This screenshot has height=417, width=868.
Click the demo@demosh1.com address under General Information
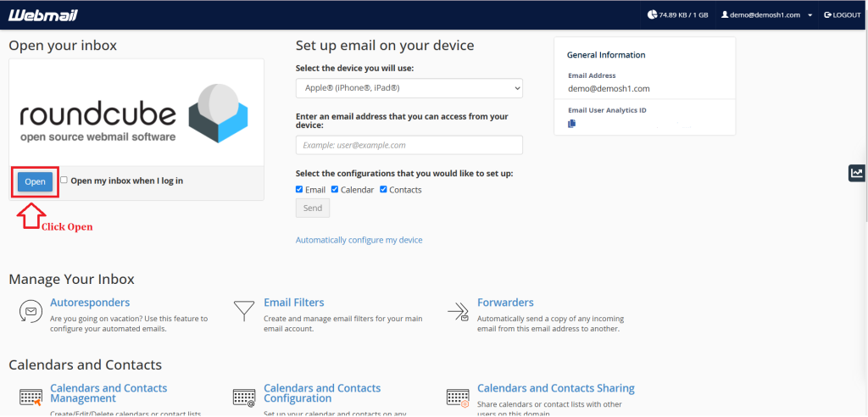click(609, 88)
